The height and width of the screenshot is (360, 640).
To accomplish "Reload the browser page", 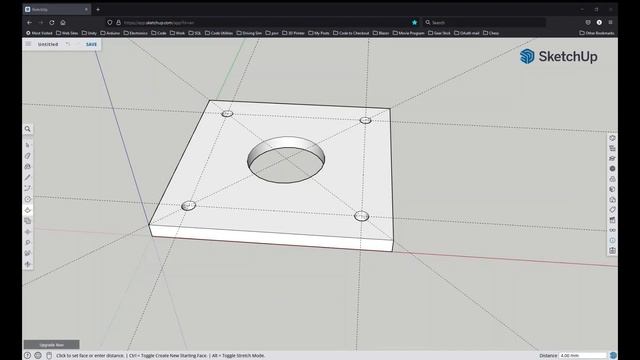I will pyautogui.click(x=52, y=22).
